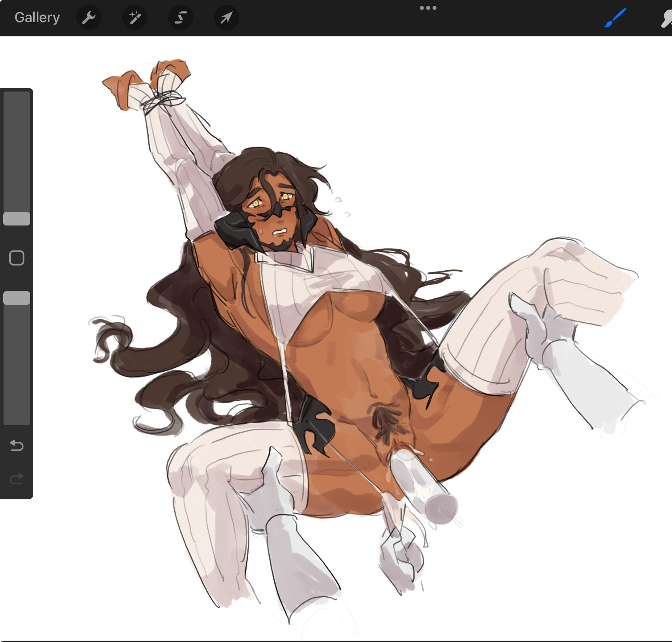672x642 pixels.
Task: Open the Actions wrench menu
Action: point(88,17)
